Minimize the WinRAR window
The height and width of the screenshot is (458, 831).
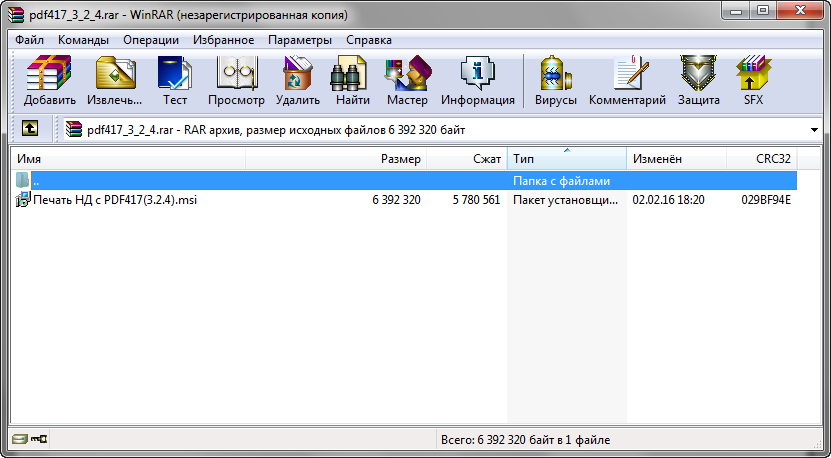(736, 11)
